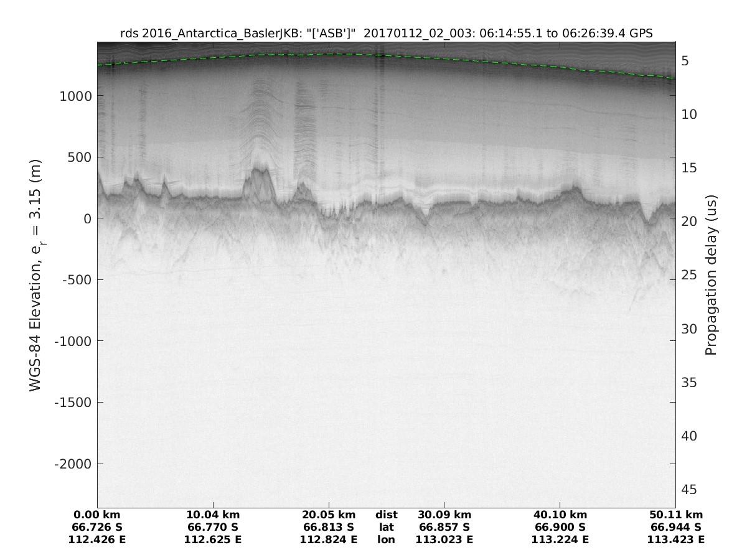The image size is (747, 560).
Task: Click the 0 elevation tick label
Action: [x=86, y=218]
